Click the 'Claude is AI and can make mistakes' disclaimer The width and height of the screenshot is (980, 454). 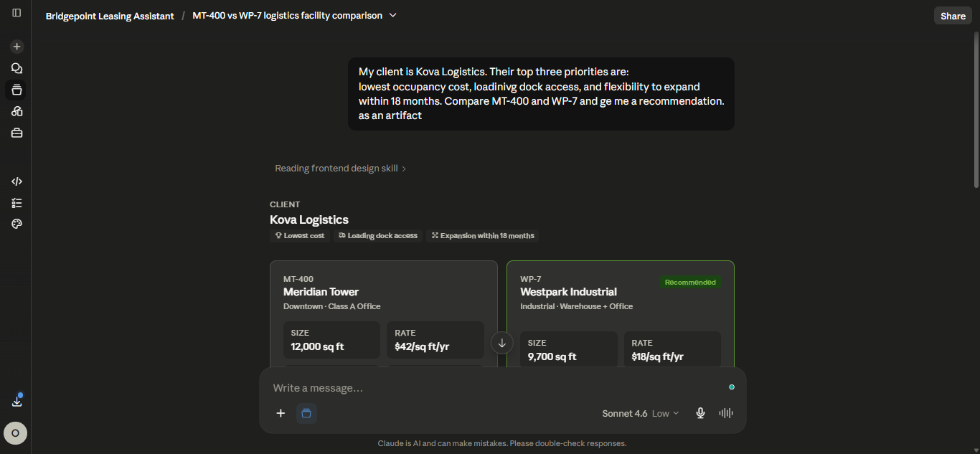click(502, 443)
